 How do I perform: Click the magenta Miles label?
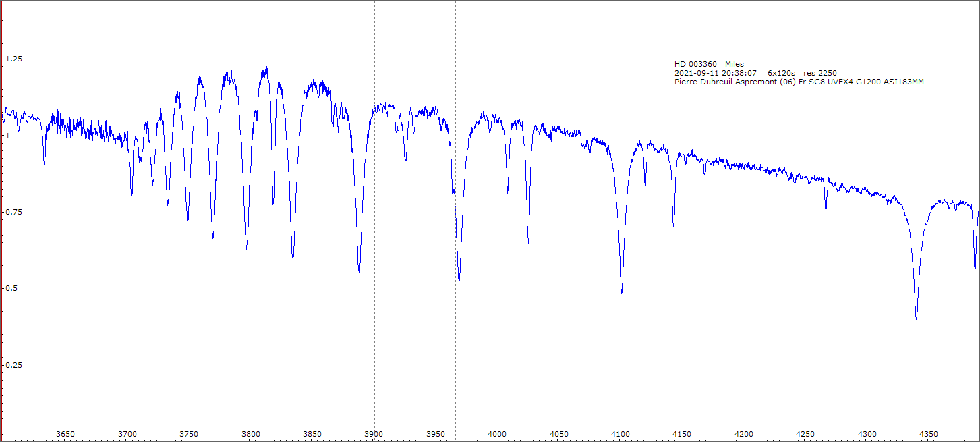[x=734, y=64]
